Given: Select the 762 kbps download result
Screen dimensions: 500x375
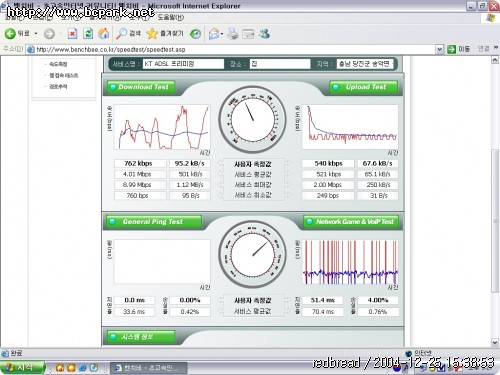Looking at the screenshot, I should (140, 163).
